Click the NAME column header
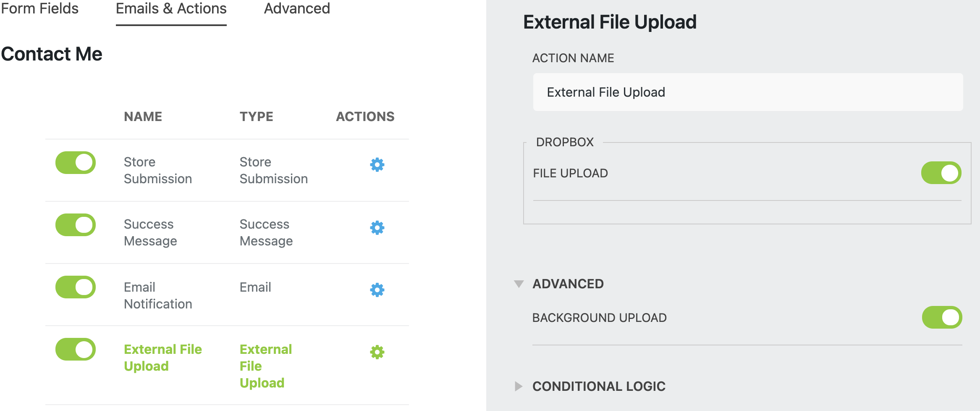Image resolution: width=980 pixels, height=411 pixels. coord(143,116)
